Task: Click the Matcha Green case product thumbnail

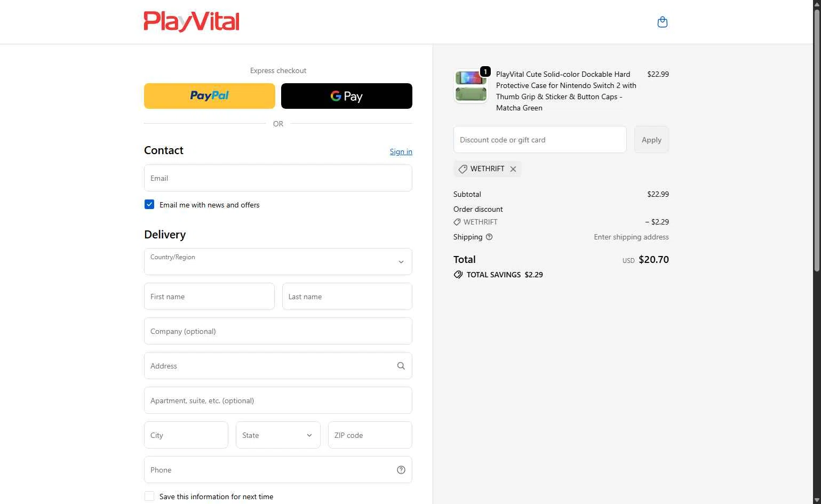Action: coord(471,86)
